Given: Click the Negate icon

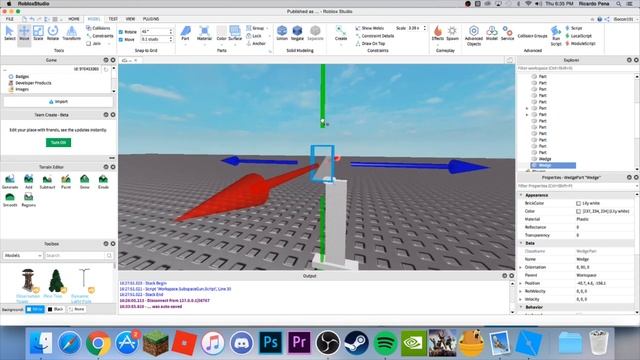Looking at the screenshot, I should click(x=297, y=33).
